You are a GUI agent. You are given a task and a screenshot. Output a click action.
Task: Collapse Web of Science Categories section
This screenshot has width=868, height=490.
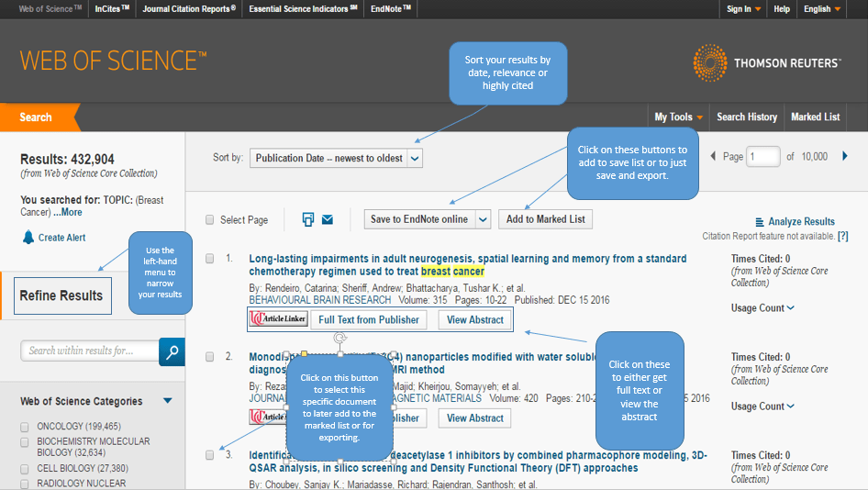pos(168,400)
